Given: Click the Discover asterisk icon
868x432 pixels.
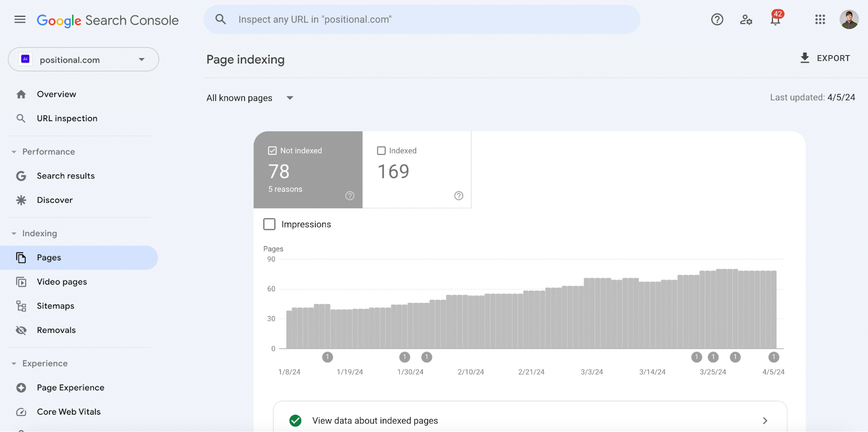Looking at the screenshot, I should tap(21, 200).
